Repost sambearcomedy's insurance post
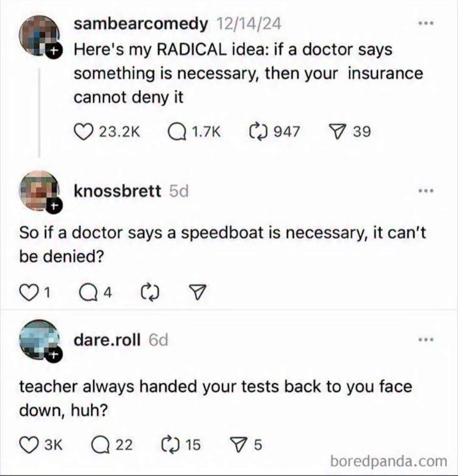Screen dimensions: 458x476 256,131
